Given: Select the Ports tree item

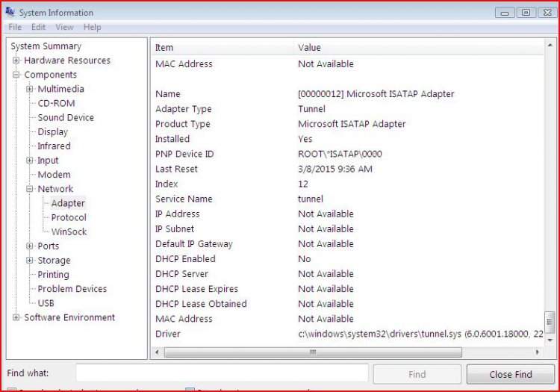Looking at the screenshot, I should 49,246.
